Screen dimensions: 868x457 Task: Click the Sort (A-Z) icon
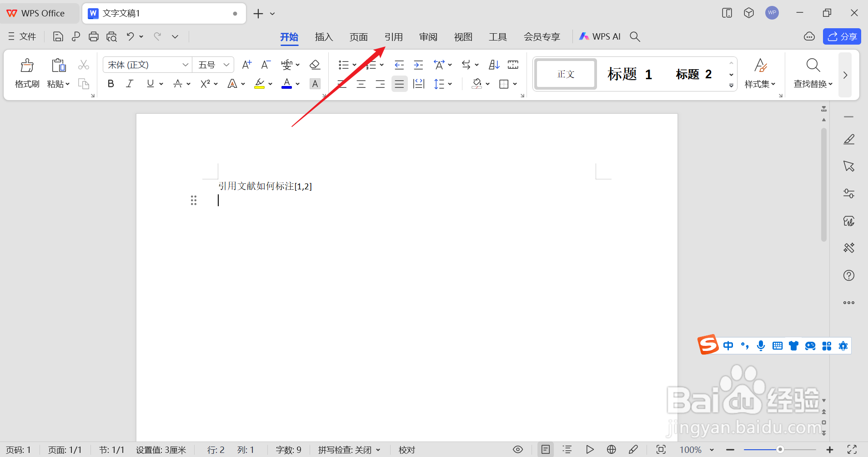(494, 65)
